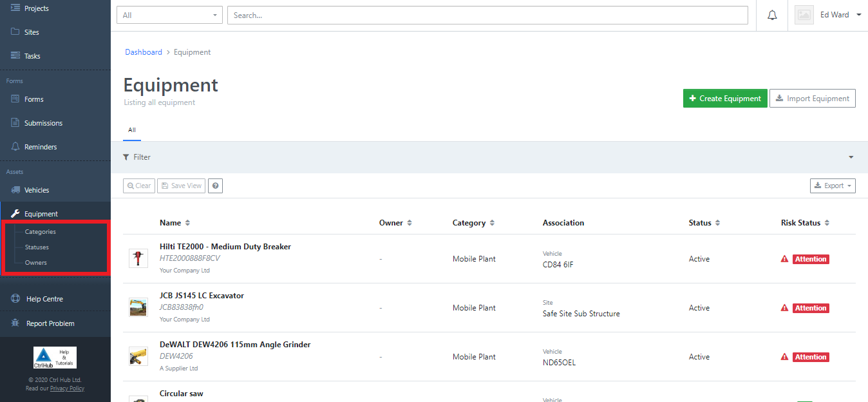Click the Report Problem bug icon
Viewport: 868px width, 402px height.
[16, 323]
